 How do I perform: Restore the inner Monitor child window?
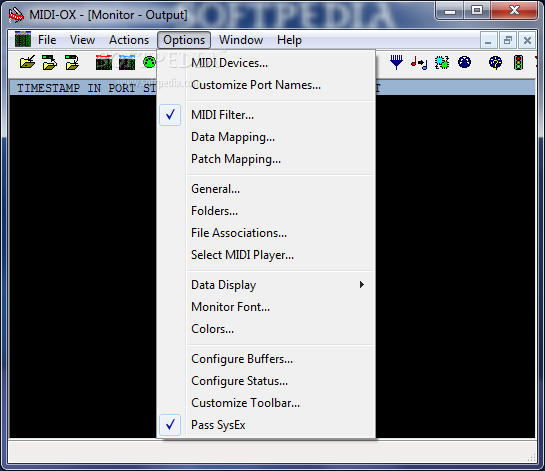tap(507, 40)
